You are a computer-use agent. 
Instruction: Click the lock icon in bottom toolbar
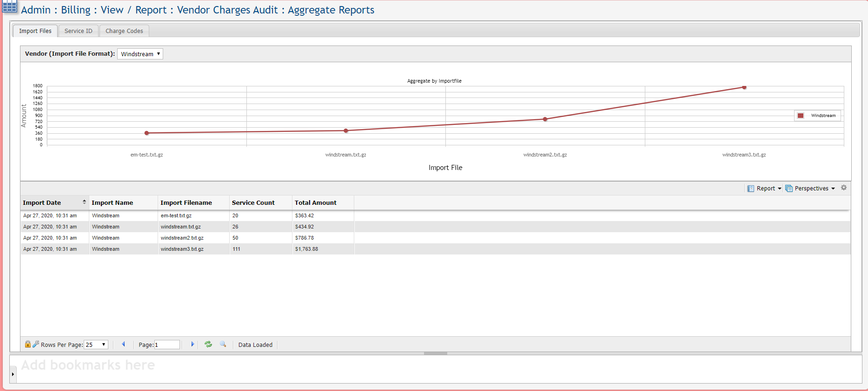28,344
